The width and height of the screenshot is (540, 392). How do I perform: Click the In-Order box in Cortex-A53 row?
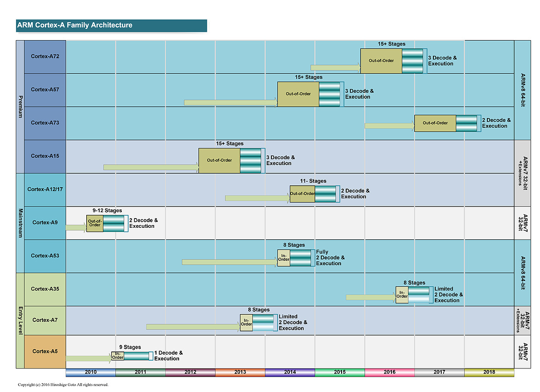point(284,258)
